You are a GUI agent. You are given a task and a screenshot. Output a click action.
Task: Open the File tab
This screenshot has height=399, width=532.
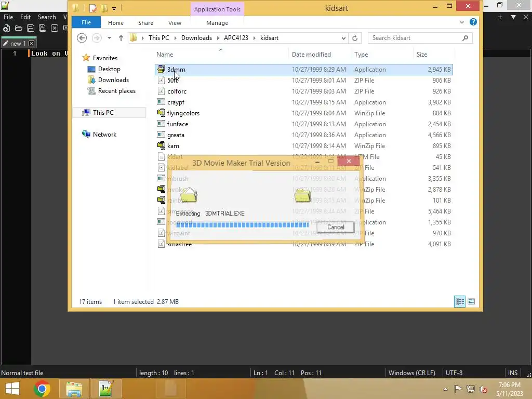click(86, 22)
